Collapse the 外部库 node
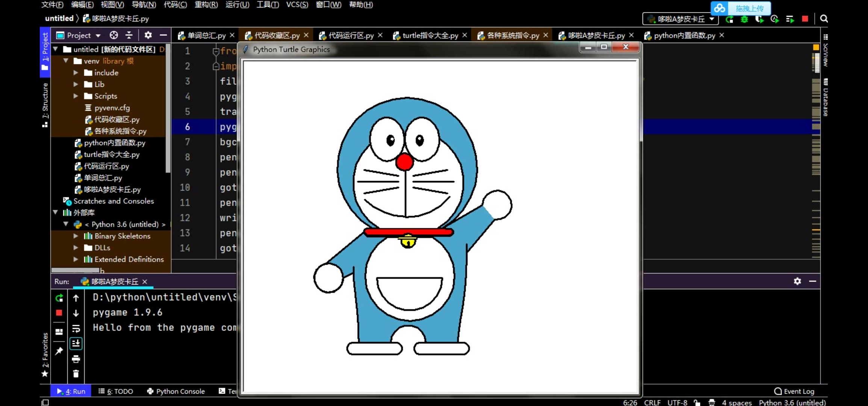The width and height of the screenshot is (868, 406). (x=56, y=212)
